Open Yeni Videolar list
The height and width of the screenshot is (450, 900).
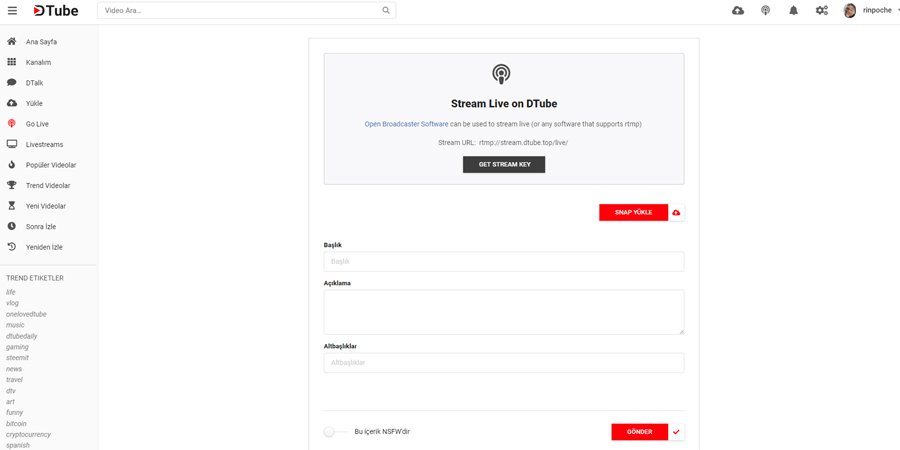[x=46, y=206]
